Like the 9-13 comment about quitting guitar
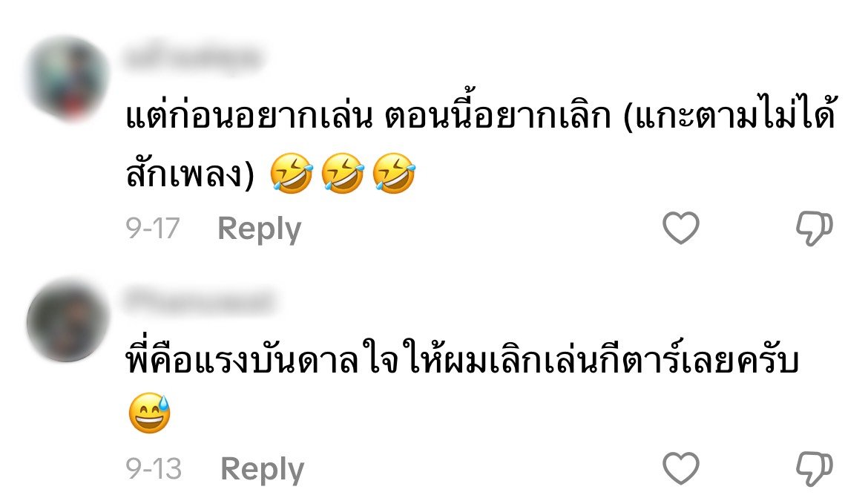The image size is (868, 498). pos(681,468)
